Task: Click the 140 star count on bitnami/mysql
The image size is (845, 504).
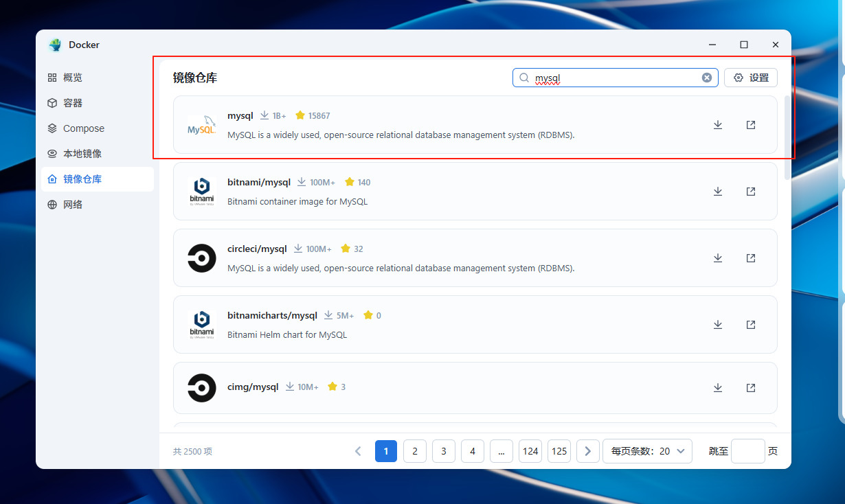Action: point(364,182)
